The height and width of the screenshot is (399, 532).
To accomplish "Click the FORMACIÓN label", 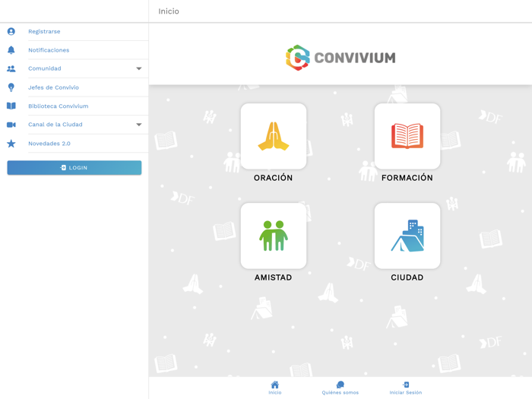I will tap(407, 178).
